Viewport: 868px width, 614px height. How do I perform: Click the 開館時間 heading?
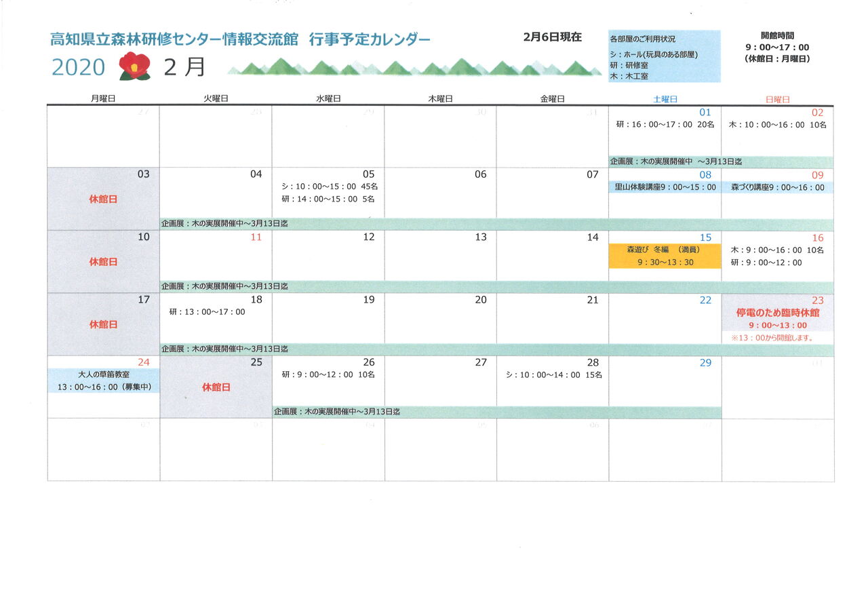(776, 35)
